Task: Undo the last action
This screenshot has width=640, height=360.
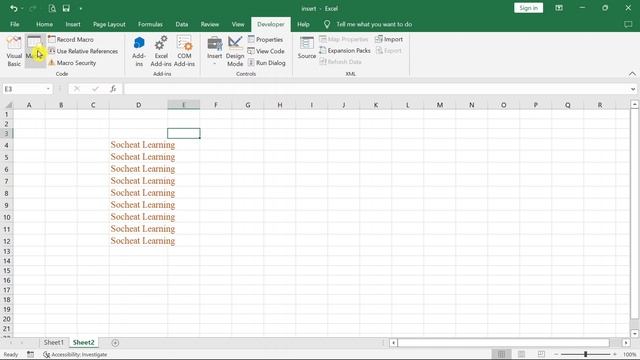Action: pos(13,8)
